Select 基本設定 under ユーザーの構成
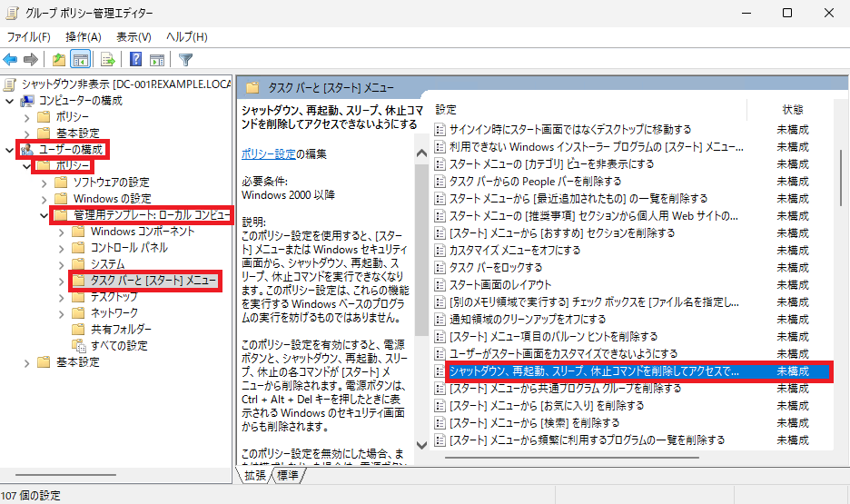Image resolution: width=850 pixels, height=504 pixels. coord(77,362)
